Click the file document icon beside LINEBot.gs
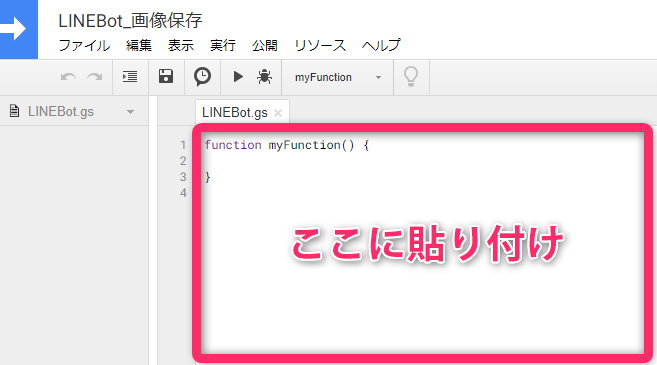 (x=15, y=111)
